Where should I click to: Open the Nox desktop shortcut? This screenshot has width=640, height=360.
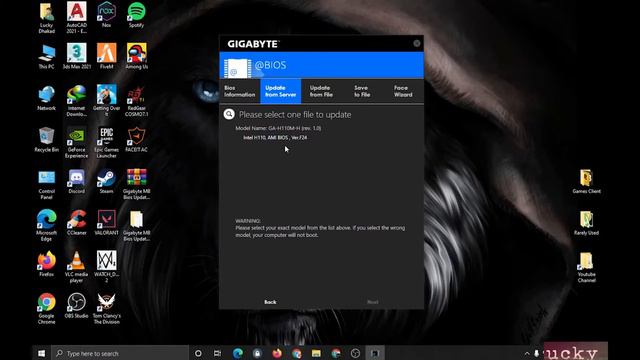pyautogui.click(x=107, y=15)
